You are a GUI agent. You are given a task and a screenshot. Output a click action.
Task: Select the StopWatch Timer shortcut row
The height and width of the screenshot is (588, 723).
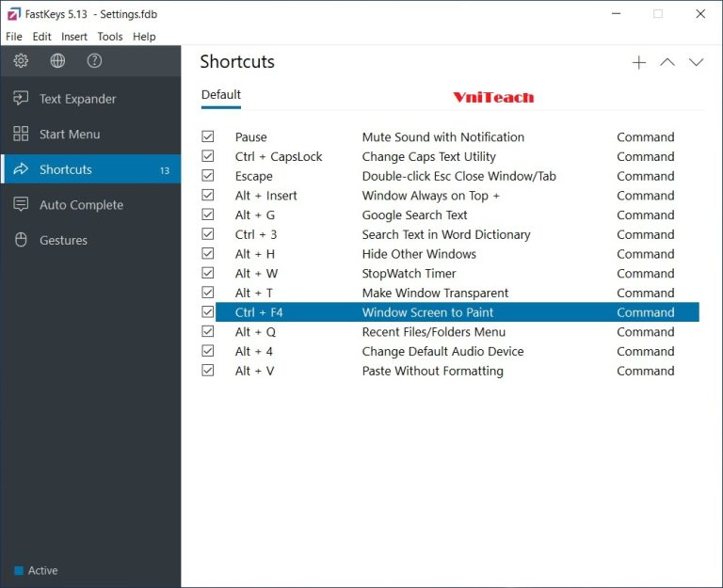pyautogui.click(x=409, y=274)
